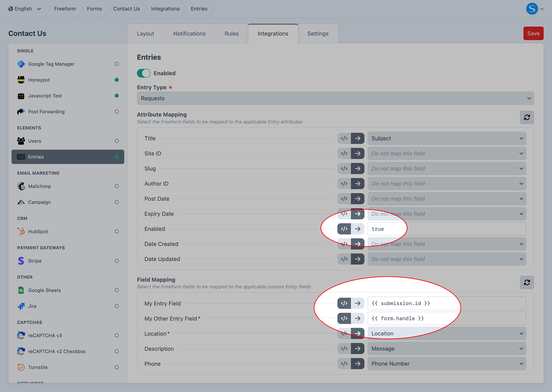Open the code editor for the Title mapping
This screenshot has height=392, width=552.
coord(344,138)
